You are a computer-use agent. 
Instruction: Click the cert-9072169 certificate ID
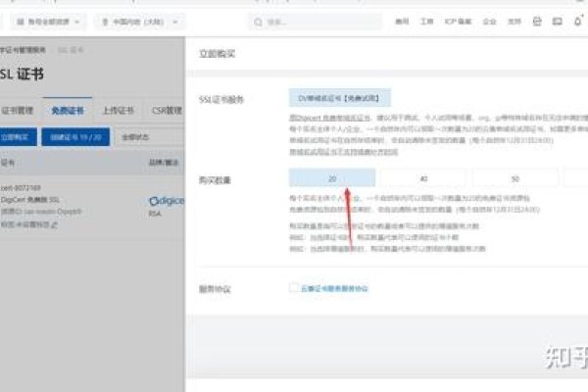point(21,187)
